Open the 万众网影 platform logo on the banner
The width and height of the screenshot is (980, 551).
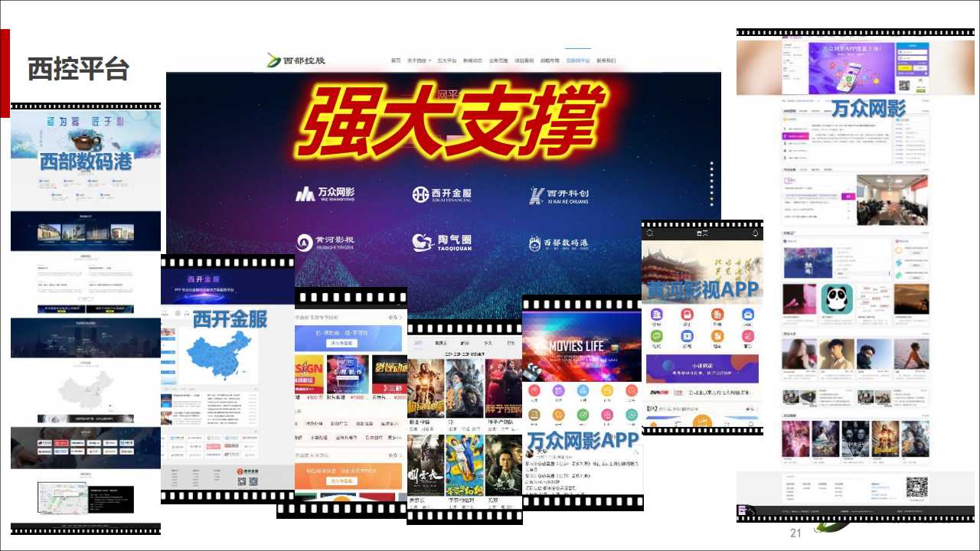click(x=325, y=194)
